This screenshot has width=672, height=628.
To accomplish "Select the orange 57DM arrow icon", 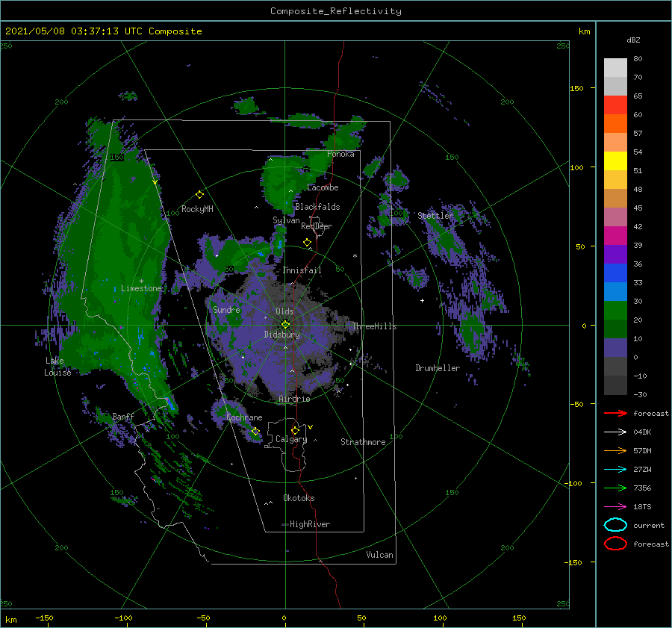I will [x=615, y=450].
